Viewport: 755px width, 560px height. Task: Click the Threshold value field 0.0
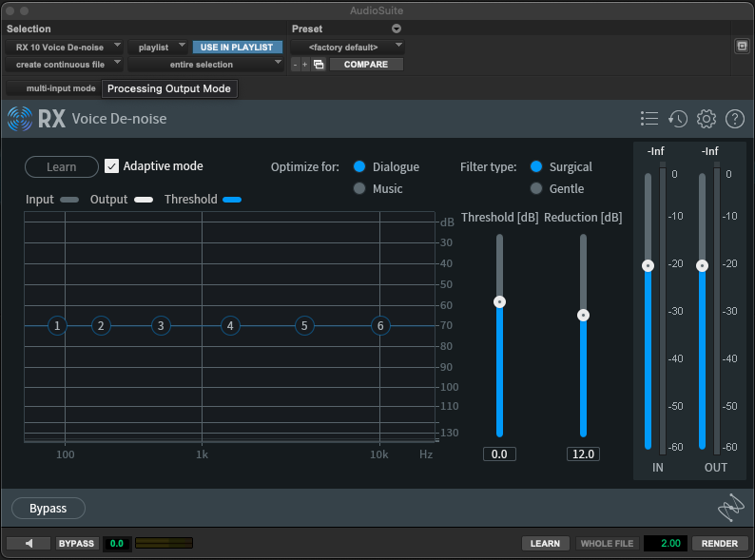499,454
